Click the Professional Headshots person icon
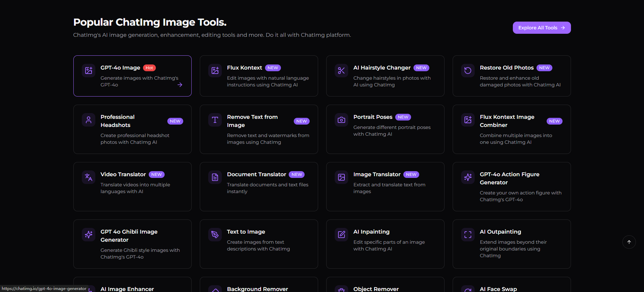644x292 pixels. (x=89, y=120)
